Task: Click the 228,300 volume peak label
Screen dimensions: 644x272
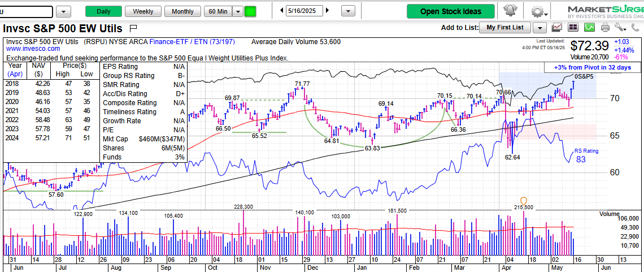Action: point(243,206)
